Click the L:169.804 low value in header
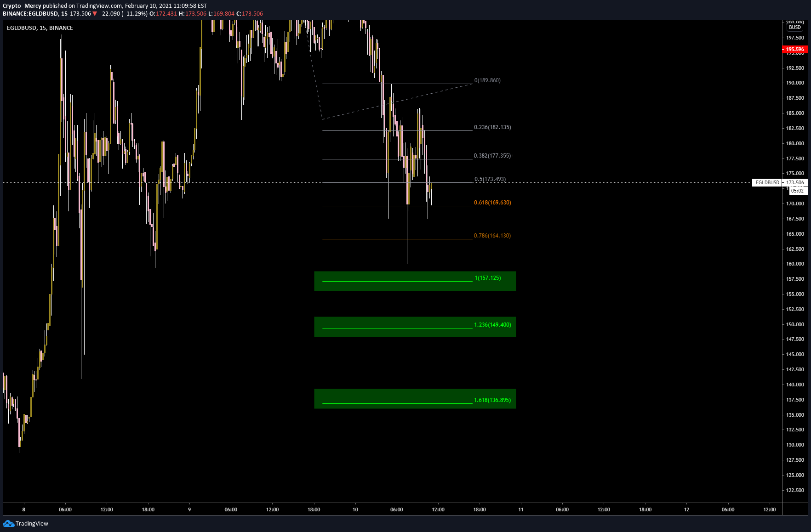811x532 pixels. point(222,14)
